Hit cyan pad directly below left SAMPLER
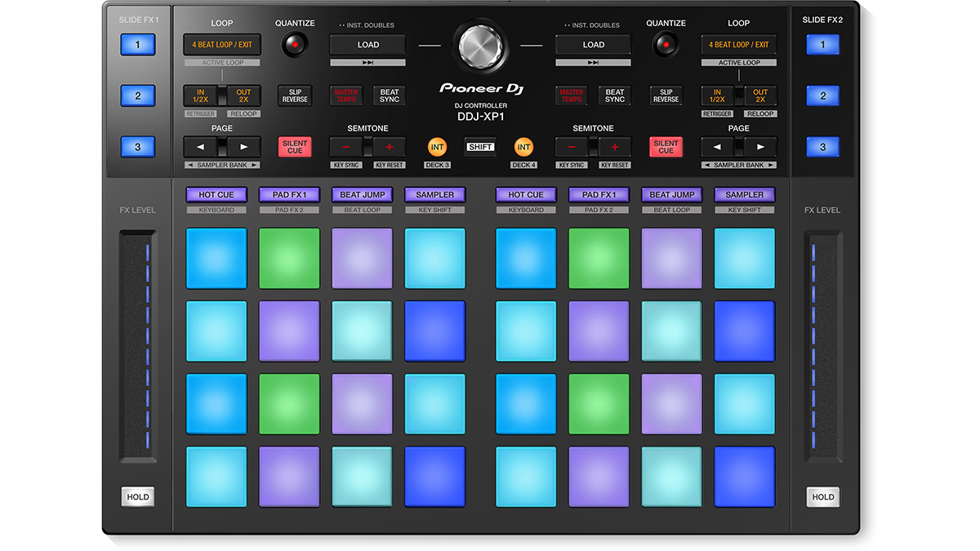980x551 pixels. (x=435, y=259)
